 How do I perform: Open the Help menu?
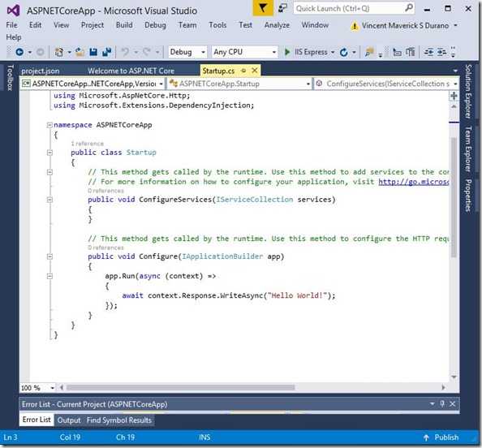point(14,37)
